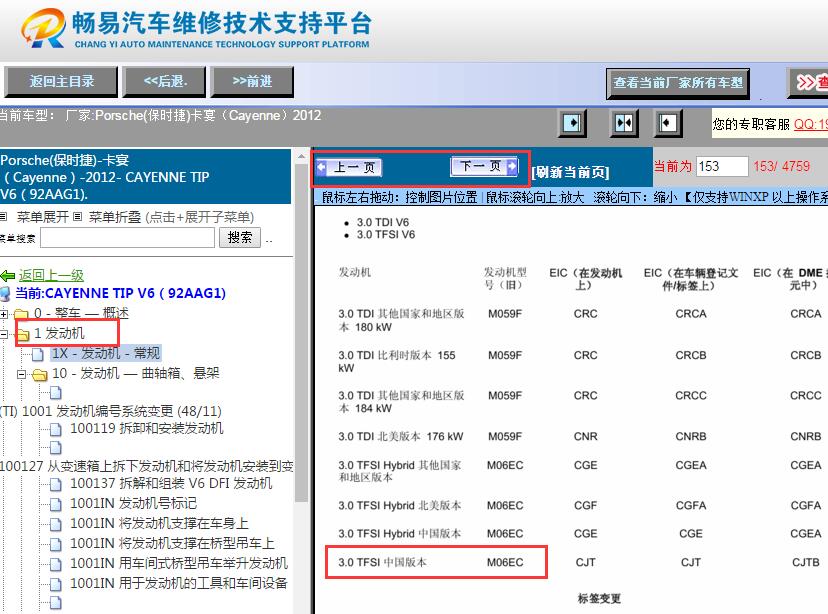Select the 0 - 整车 — 概述 folder
This screenshot has height=614, width=828.
coord(81,313)
